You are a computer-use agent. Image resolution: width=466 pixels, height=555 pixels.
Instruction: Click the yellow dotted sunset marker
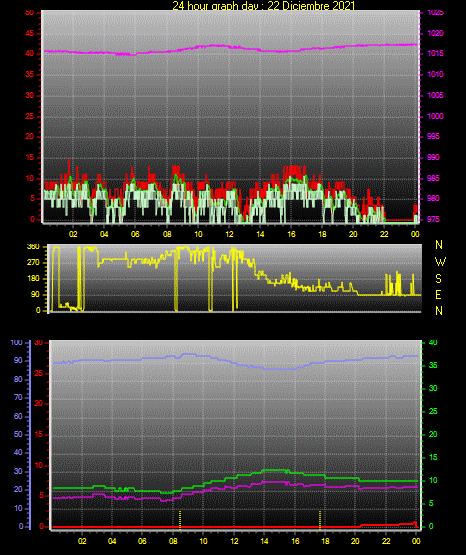[x=320, y=520]
